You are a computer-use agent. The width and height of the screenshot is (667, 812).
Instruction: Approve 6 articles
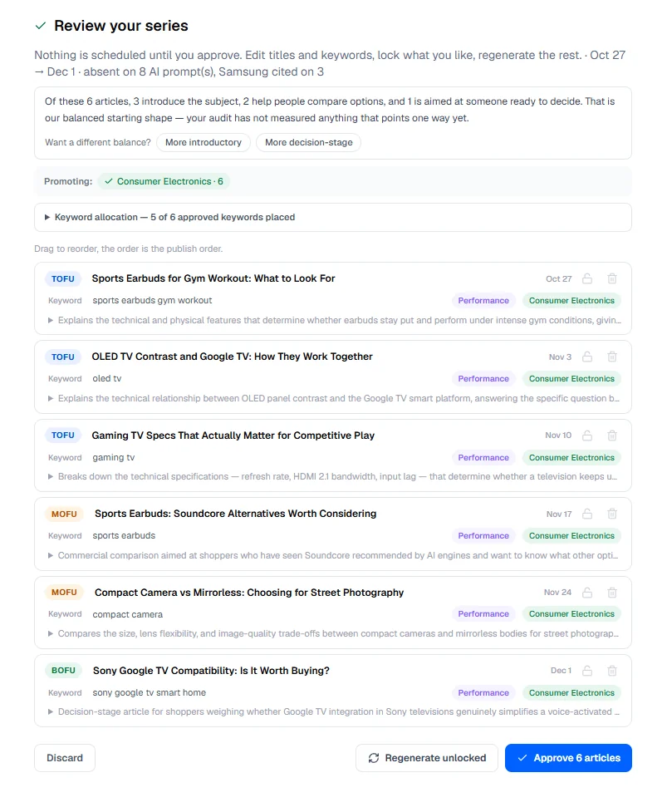tap(568, 758)
